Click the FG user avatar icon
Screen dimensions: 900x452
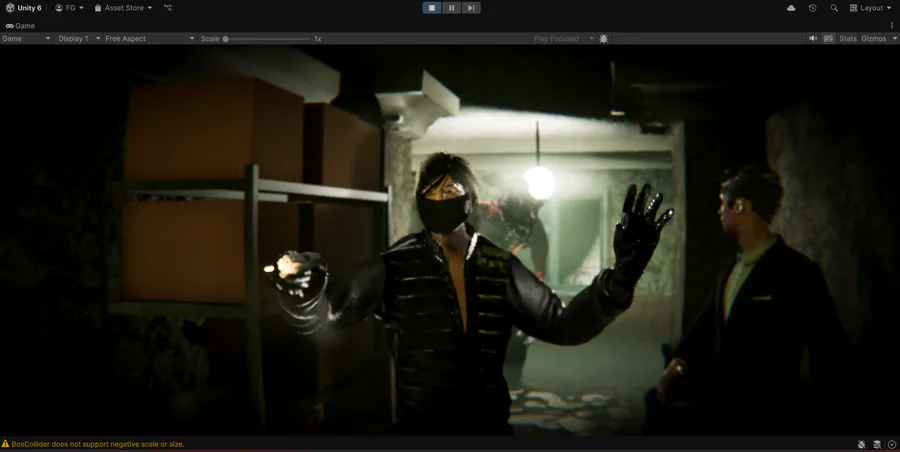click(x=59, y=8)
